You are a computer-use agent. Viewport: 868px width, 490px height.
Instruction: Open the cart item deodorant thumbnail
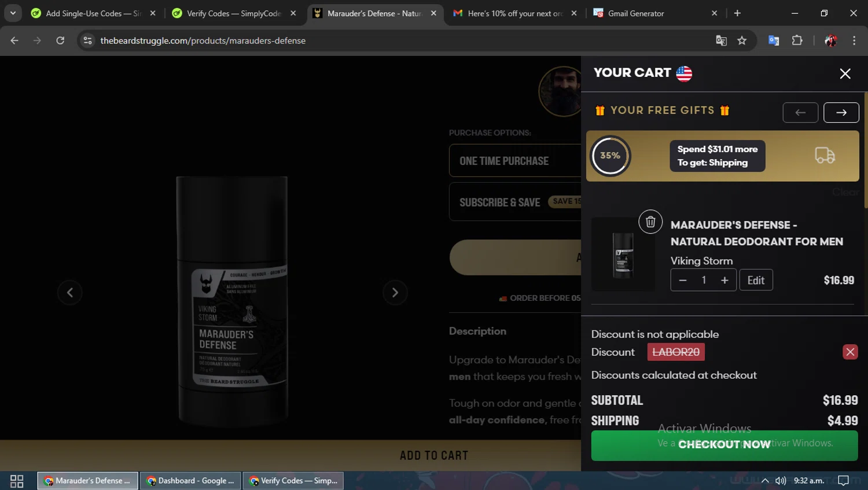(623, 255)
